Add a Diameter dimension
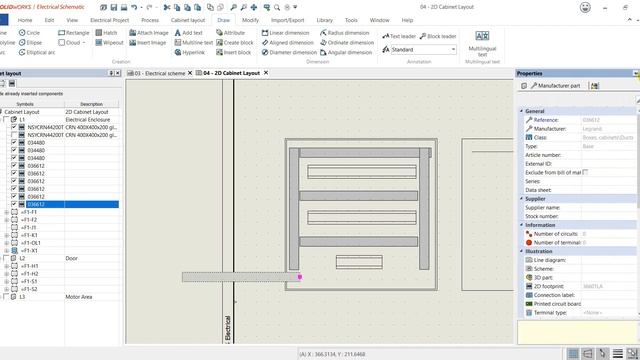 [289, 52]
